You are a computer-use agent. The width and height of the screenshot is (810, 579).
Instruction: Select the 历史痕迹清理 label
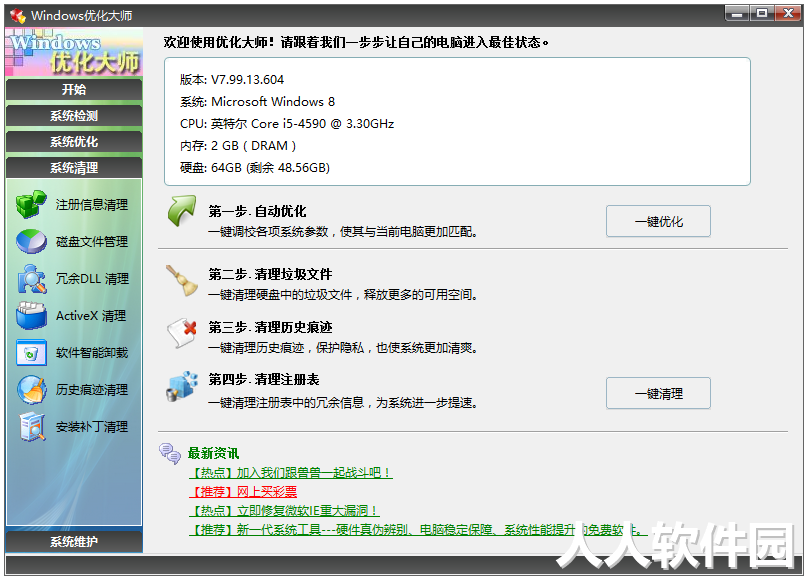point(92,390)
